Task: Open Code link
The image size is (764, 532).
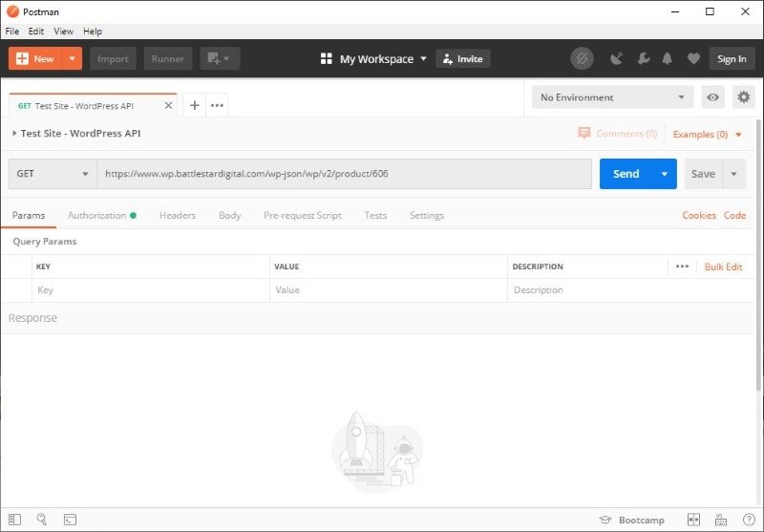Action: point(734,215)
